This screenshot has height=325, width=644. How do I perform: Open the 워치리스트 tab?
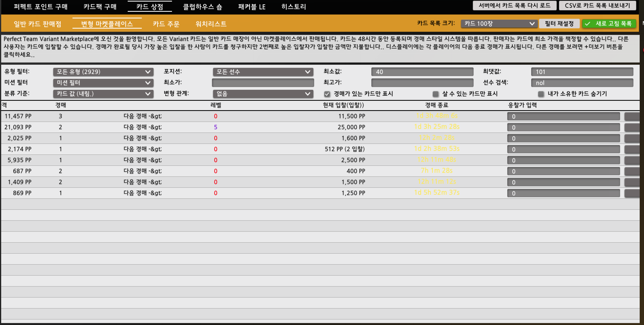coord(211,24)
